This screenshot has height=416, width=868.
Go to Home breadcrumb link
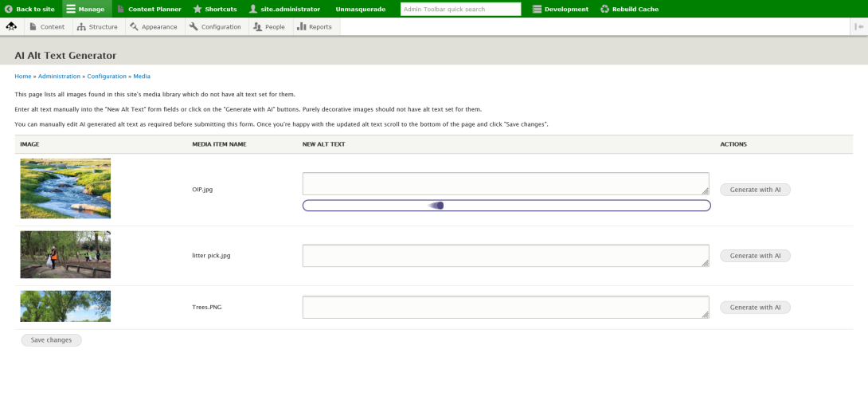tap(23, 77)
